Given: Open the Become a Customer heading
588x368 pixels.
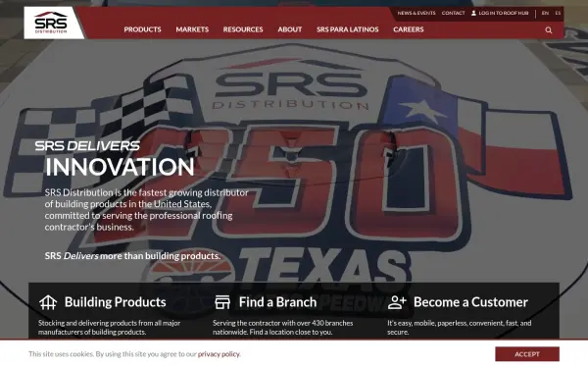Looking at the screenshot, I should 470,302.
